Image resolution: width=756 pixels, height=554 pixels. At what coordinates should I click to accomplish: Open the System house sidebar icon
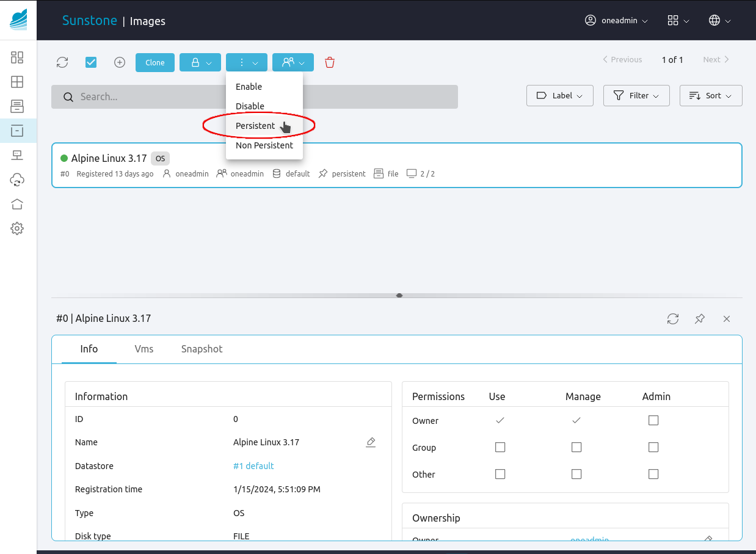coord(17,204)
